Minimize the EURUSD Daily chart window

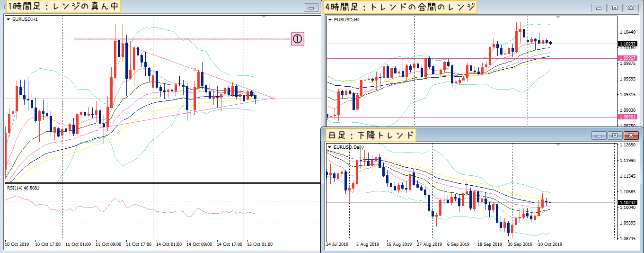tap(599, 136)
